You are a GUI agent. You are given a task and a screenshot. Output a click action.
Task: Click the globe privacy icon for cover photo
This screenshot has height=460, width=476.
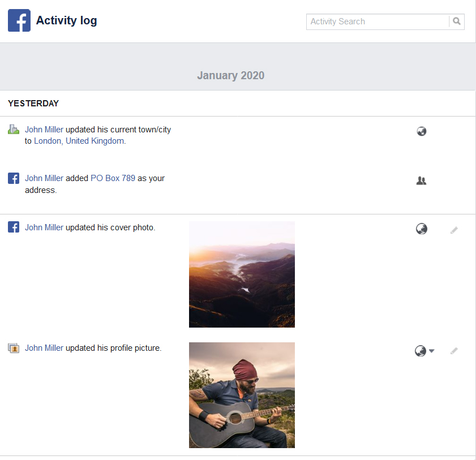coord(421,229)
